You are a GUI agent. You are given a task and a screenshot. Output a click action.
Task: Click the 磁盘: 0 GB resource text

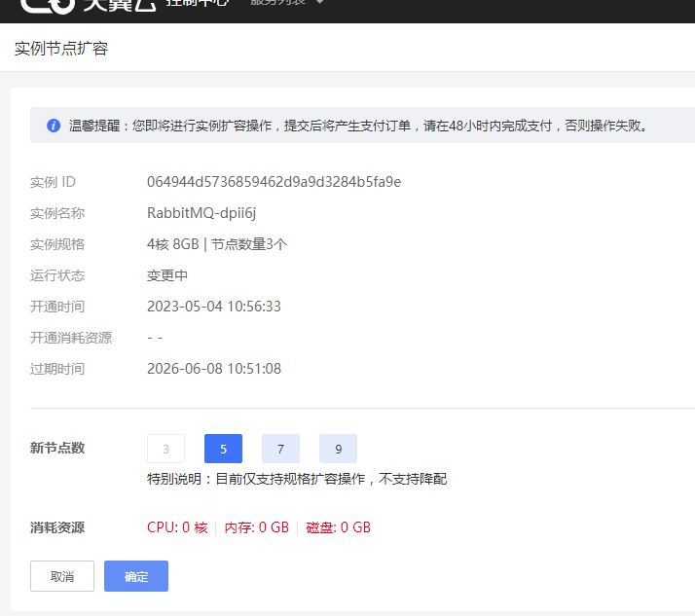click(x=339, y=527)
